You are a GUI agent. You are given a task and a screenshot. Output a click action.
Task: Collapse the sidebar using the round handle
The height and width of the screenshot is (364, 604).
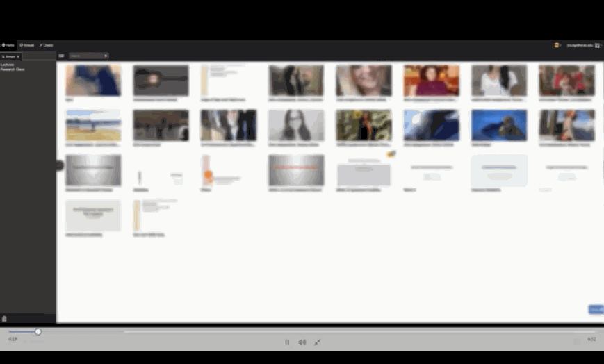tap(60, 165)
